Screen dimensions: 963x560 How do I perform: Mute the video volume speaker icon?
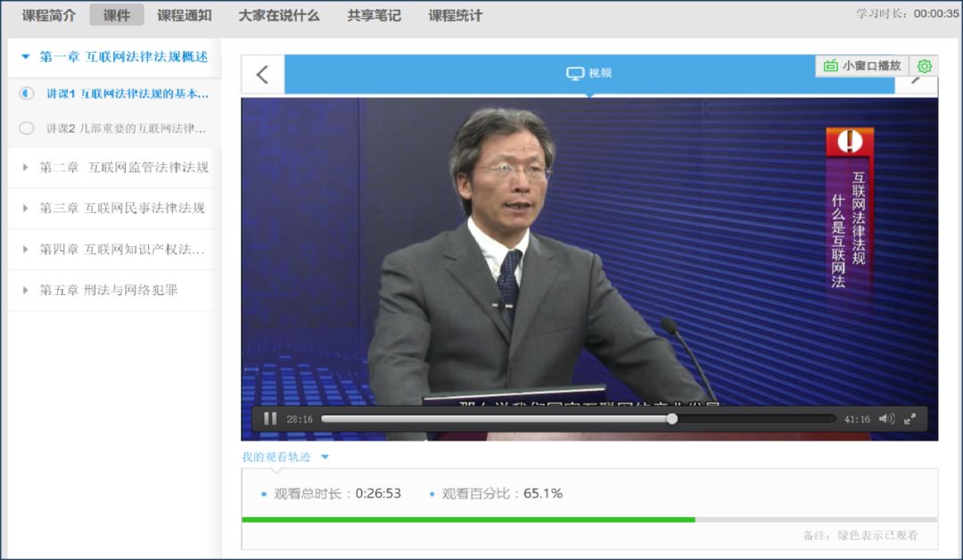[x=885, y=419]
